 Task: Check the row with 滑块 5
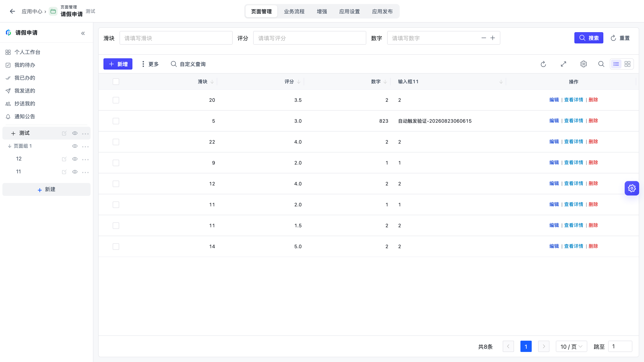click(x=116, y=121)
